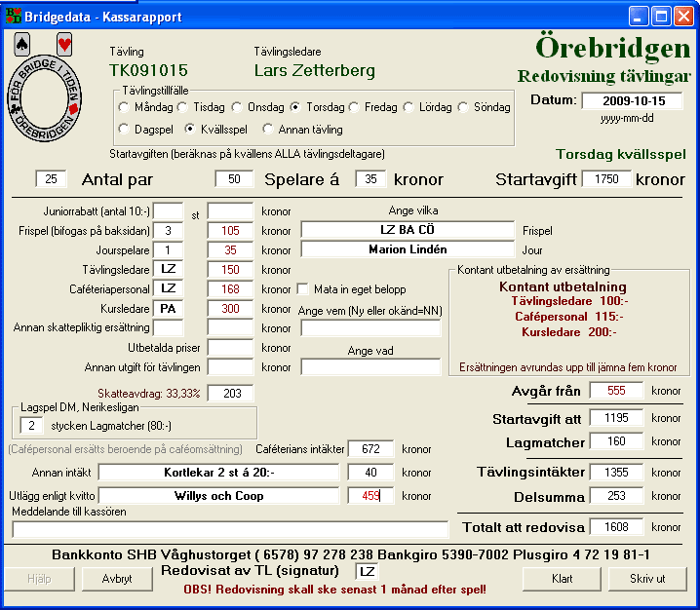
Task: Click the Redovisat av TL signature field
Action: point(367,571)
